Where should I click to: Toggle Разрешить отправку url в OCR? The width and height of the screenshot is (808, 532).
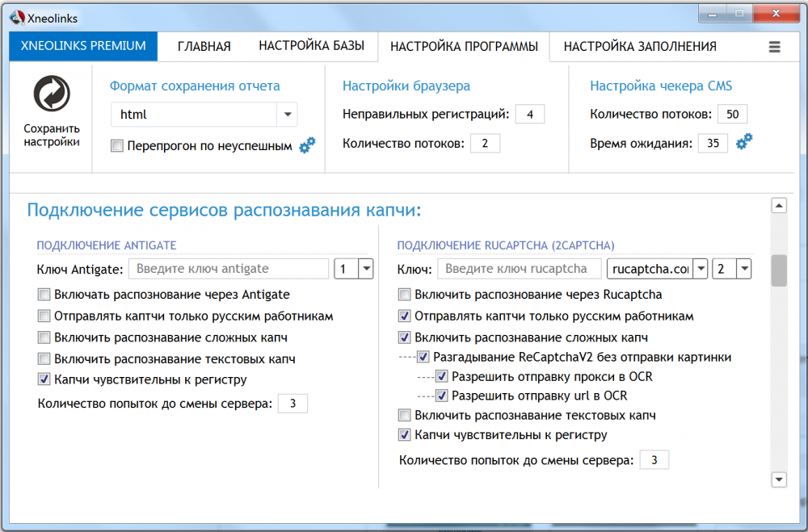(x=442, y=396)
